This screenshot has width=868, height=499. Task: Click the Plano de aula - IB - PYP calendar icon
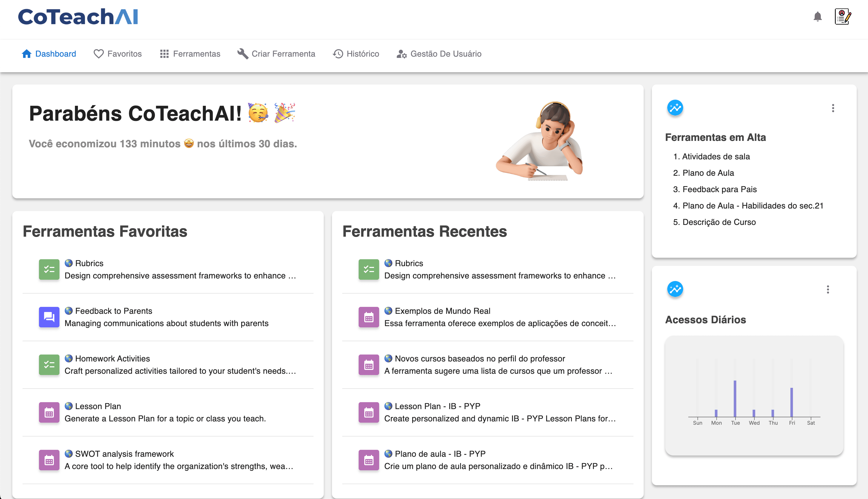pos(368,460)
